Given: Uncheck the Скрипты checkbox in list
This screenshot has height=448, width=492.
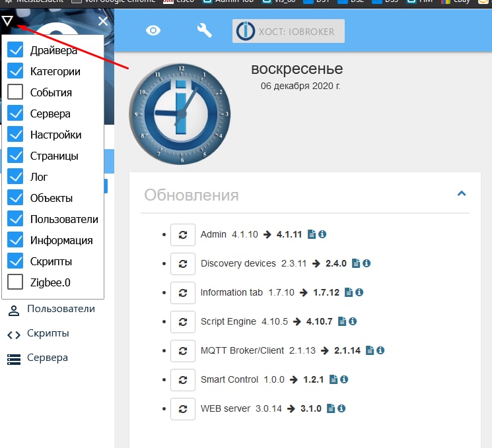Looking at the screenshot, I should coord(15,261).
